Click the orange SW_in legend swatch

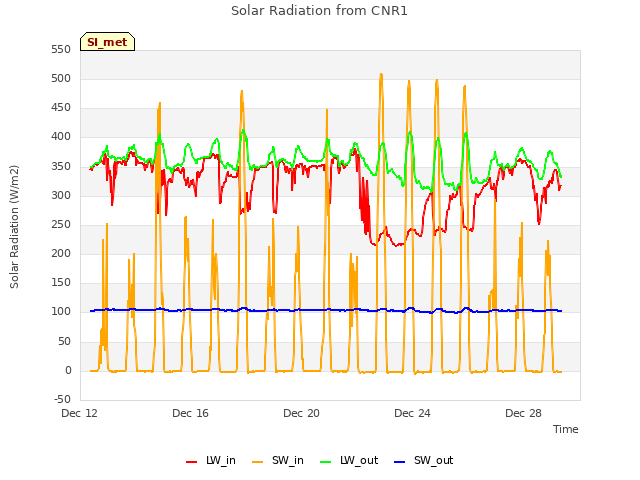(258, 462)
